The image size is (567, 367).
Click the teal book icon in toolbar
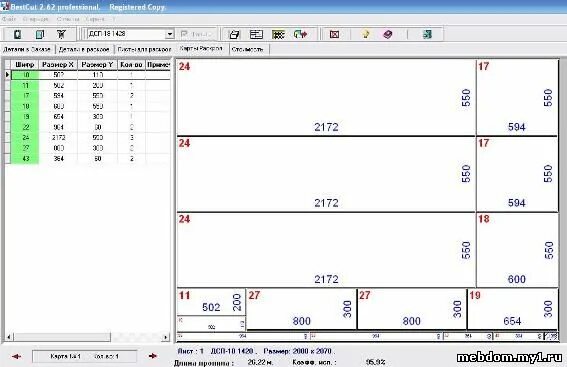pos(39,34)
